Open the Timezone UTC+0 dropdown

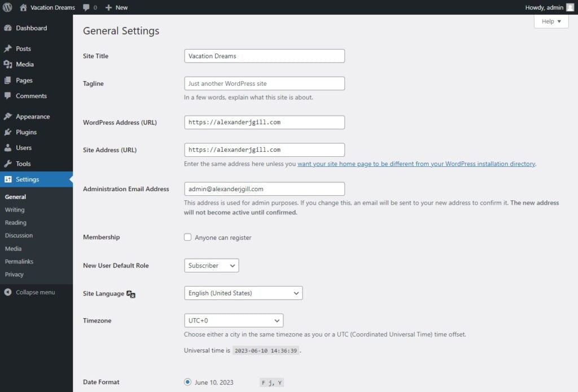point(234,320)
